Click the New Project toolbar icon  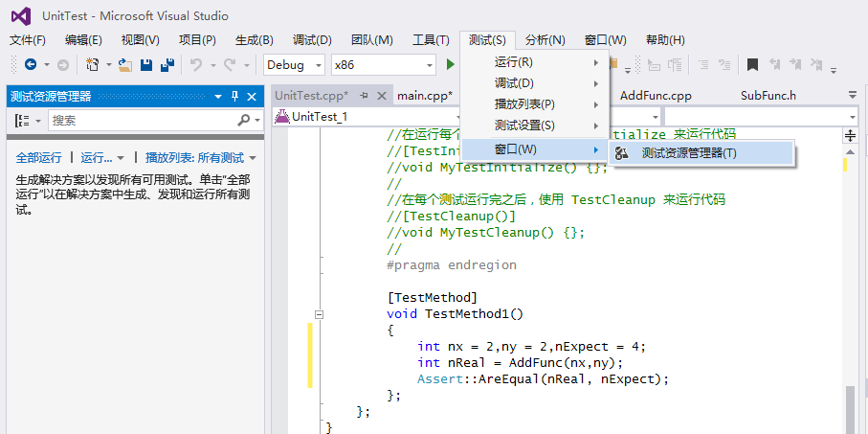coord(93,65)
